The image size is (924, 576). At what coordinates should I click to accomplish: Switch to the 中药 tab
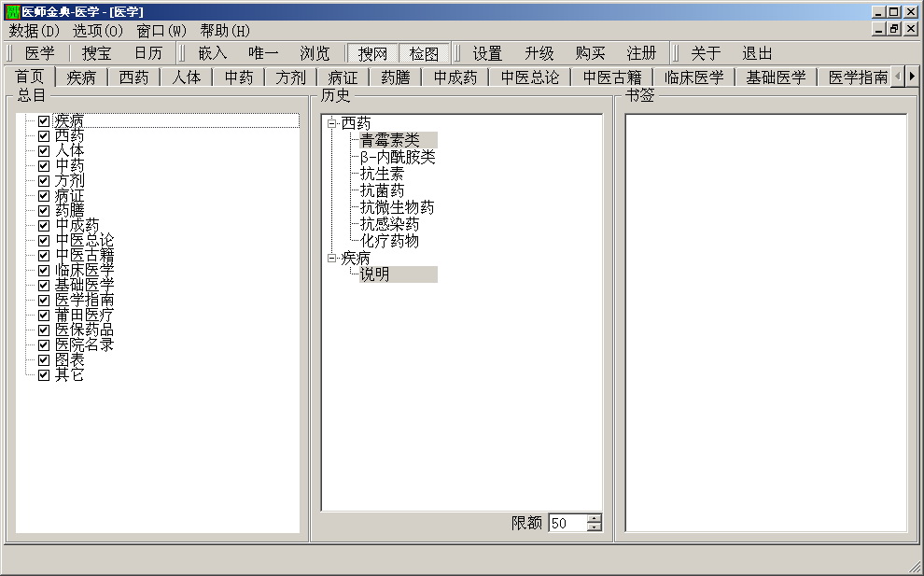pyautogui.click(x=239, y=77)
